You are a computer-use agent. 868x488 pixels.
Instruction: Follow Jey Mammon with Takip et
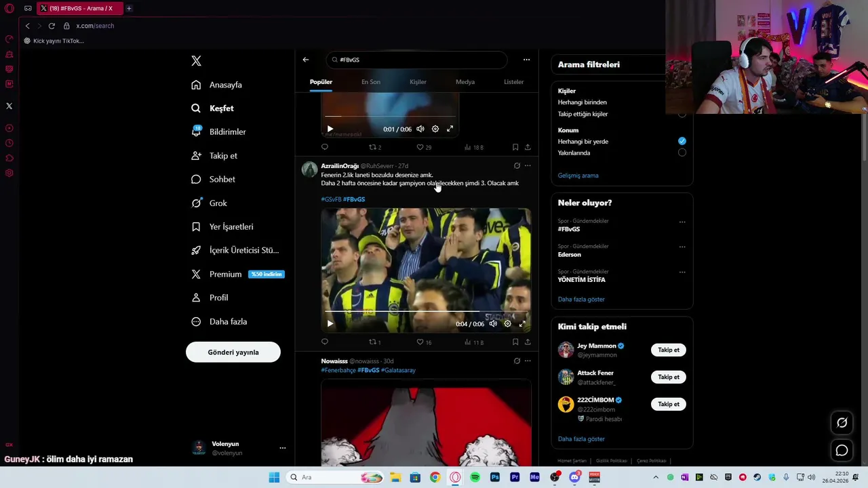coord(669,350)
